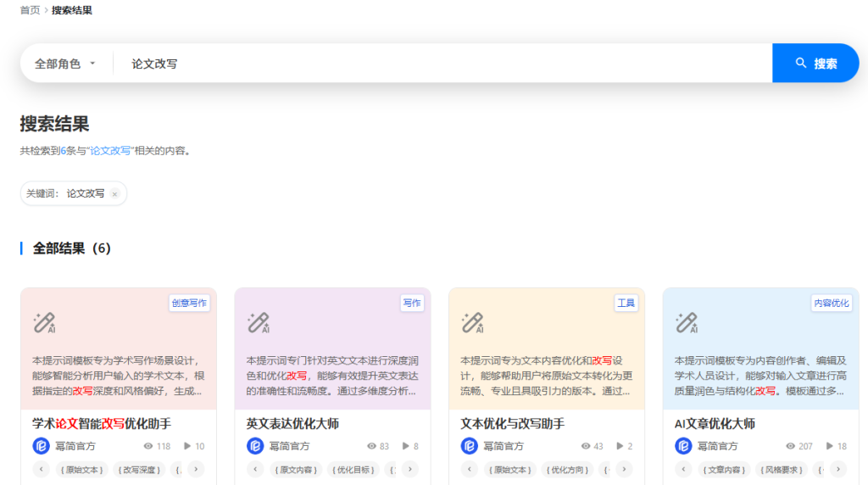Screen dimensions: 868x485
Task: Click the play icon with count 18
Action: click(829, 446)
